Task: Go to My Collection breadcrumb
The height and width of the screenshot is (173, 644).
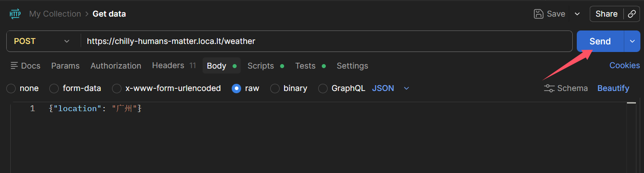Action: click(x=55, y=14)
